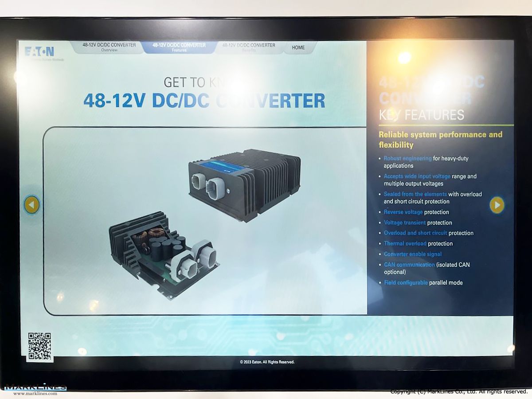Open the 48-12V DC/DC Converter Overview tab
The height and width of the screenshot is (399, 532).
pyautogui.click(x=109, y=47)
